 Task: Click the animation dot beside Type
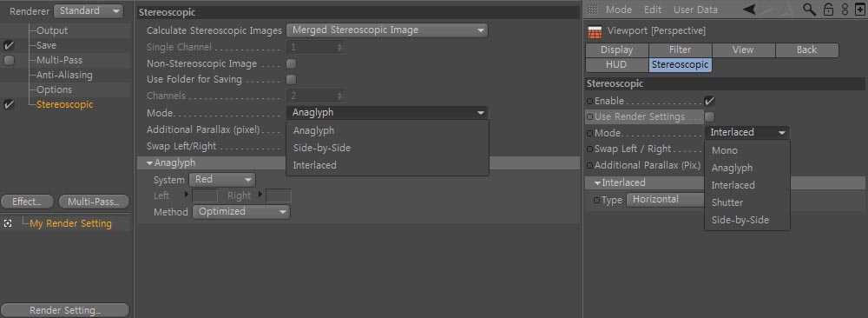(596, 200)
